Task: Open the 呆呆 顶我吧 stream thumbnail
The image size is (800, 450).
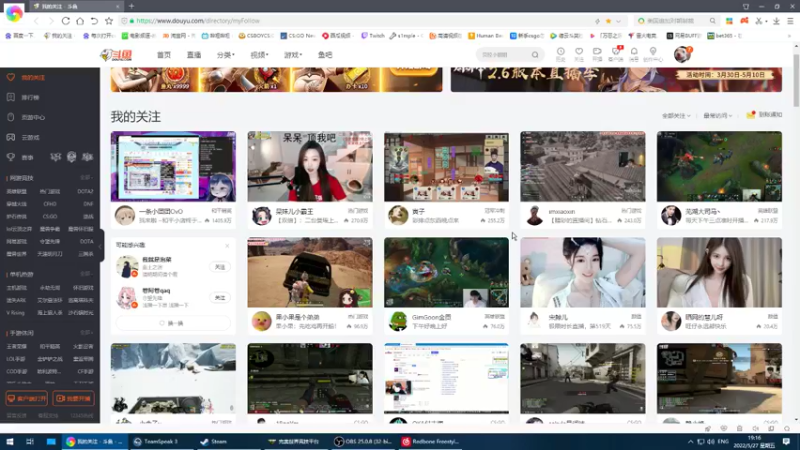Action: click(x=310, y=166)
